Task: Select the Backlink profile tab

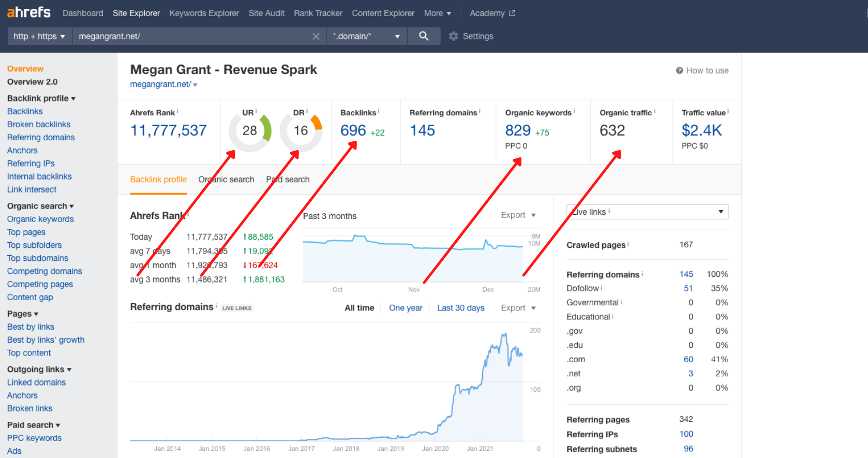Action: click(x=158, y=180)
